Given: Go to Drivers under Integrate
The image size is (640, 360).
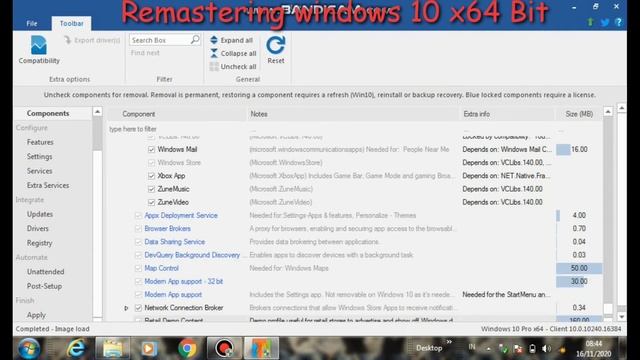Looking at the screenshot, I should coord(38,229).
